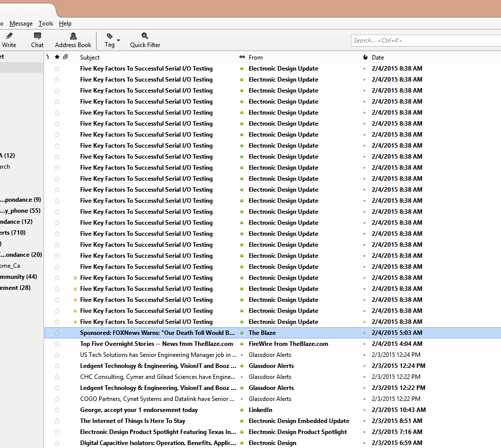This screenshot has width=501, height=448.
Task: Sort by the starred column header
Action: (x=57, y=57)
